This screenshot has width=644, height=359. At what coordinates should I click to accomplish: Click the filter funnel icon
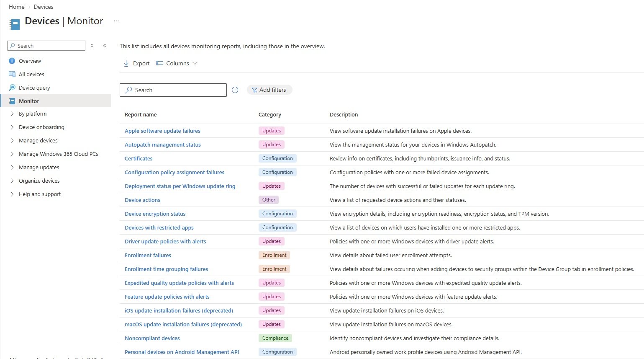click(x=254, y=90)
